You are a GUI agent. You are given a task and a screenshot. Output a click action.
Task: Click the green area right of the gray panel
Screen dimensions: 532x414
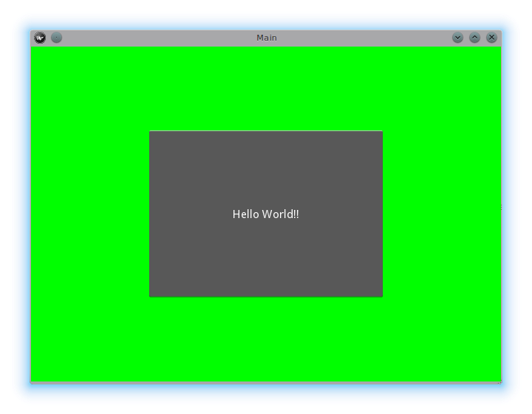[x=442, y=214]
